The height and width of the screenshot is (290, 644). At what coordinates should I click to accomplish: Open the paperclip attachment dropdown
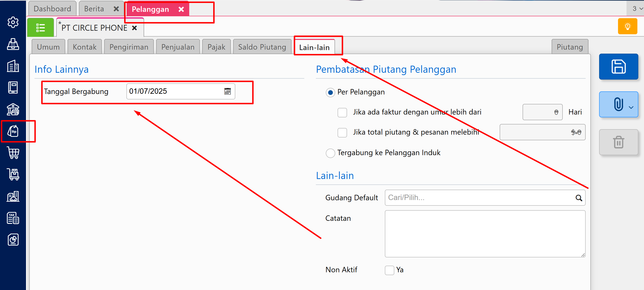point(618,104)
